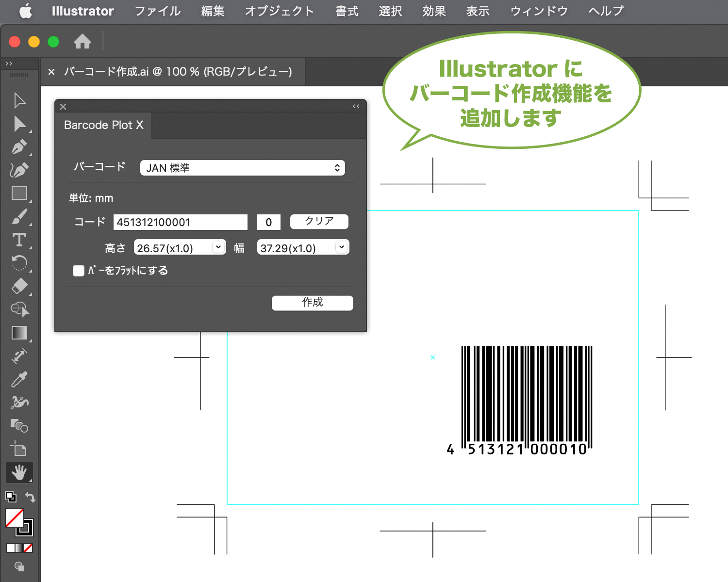Open the 幅 dropdown arrow

pyautogui.click(x=342, y=247)
